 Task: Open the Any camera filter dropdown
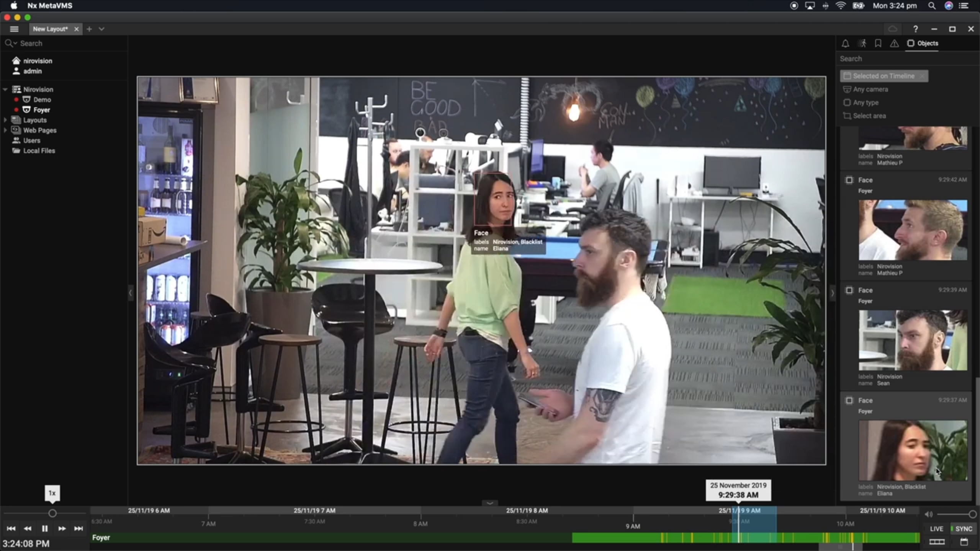(870, 90)
